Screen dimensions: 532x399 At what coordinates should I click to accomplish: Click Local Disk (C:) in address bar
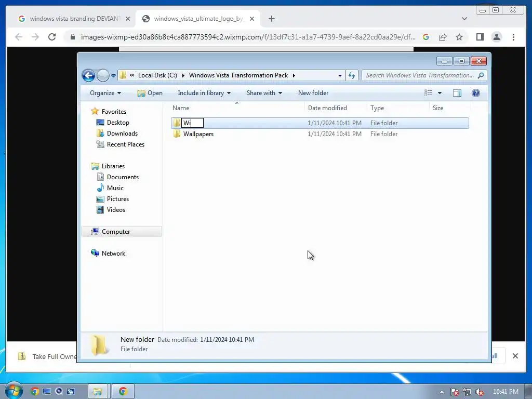157,75
